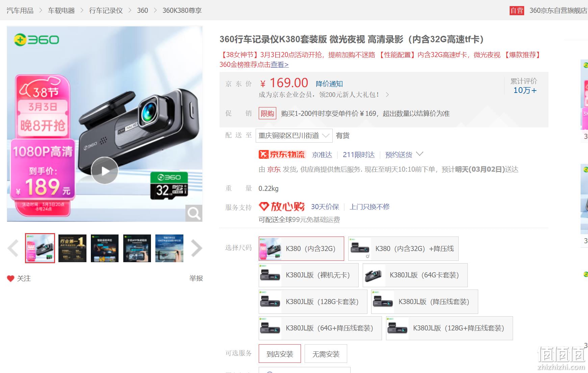The width and height of the screenshot is (588, 373).
Task: Open 汽车用品 breadcrumb category
Action: point(20,10)
